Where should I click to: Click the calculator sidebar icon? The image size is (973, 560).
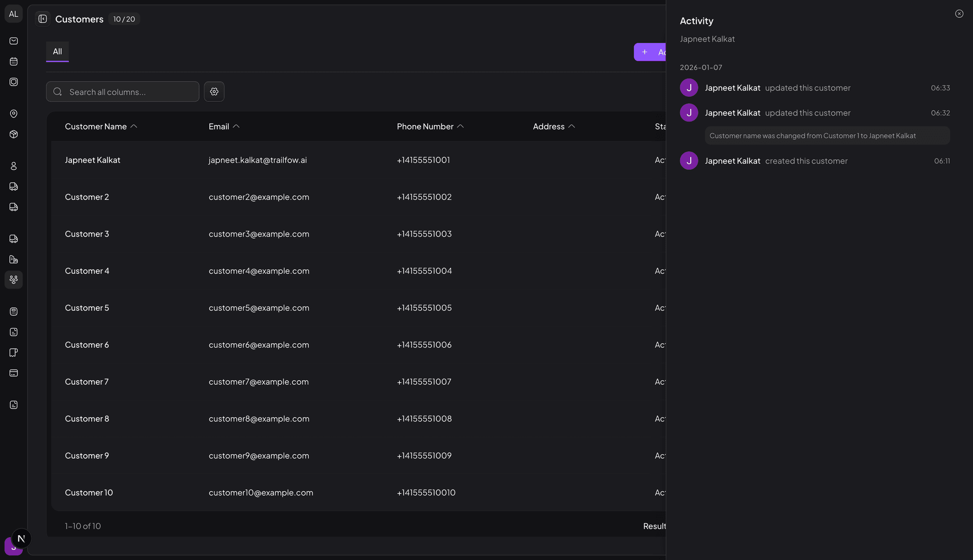pyautogui.click(x=14, y=311)
